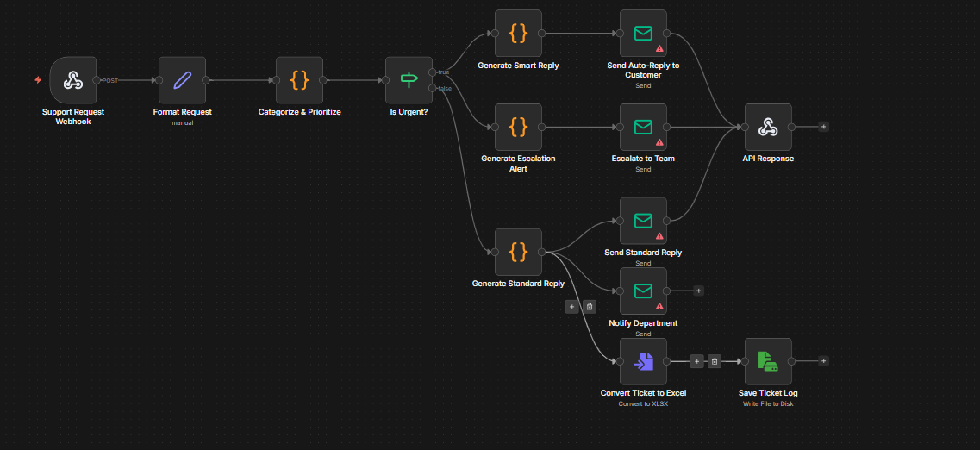Click the true output of Is Urgent?

pos(433,72)
